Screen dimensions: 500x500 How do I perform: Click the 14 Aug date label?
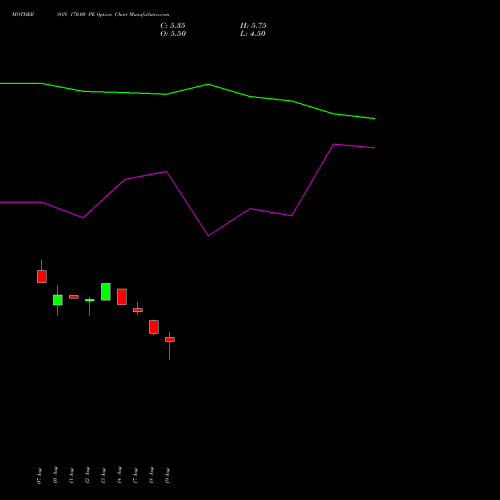click(x=119, y=475)
